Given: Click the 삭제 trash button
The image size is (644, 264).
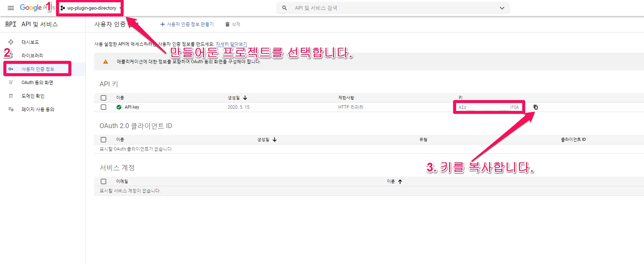Looking at the screenshot, I should (x=232, y=24).
